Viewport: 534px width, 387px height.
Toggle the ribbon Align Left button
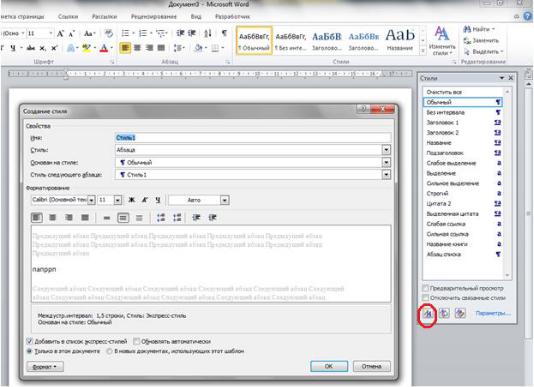125,48
